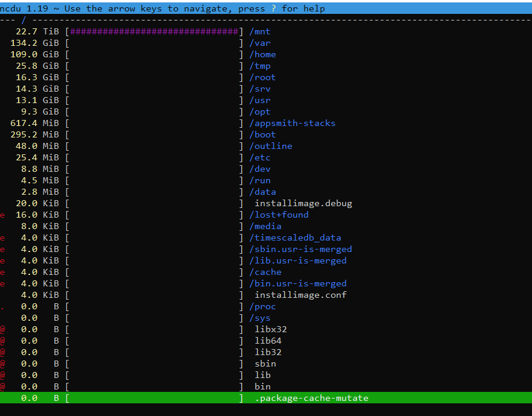Select the /root directory row
532x416 pixels.
pyautogui.click(x=266, y=77)
